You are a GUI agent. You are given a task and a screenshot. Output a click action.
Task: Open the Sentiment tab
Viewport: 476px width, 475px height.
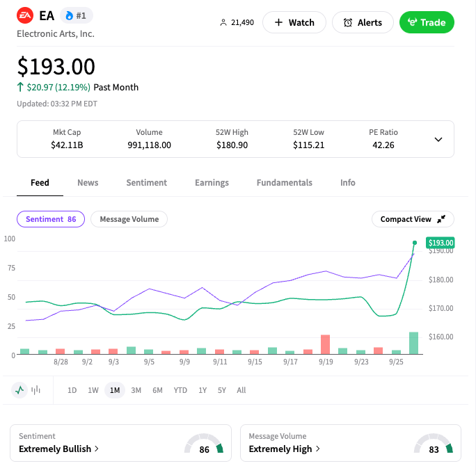pos(147,183)
